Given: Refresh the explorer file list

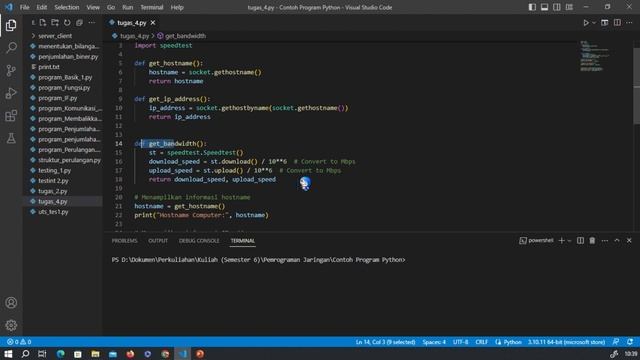Looking at the screenshot, I should coord(67,23).
